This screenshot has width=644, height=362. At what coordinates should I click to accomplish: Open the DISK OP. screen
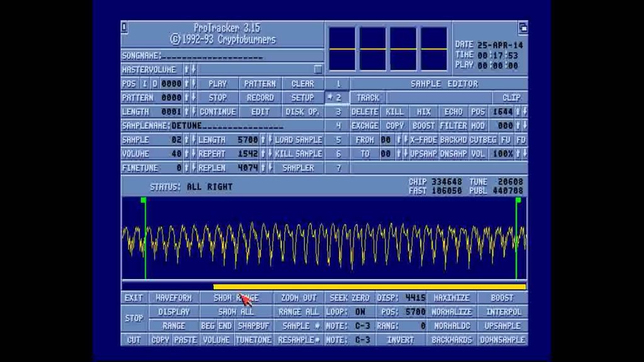click(x=303, y=112)
